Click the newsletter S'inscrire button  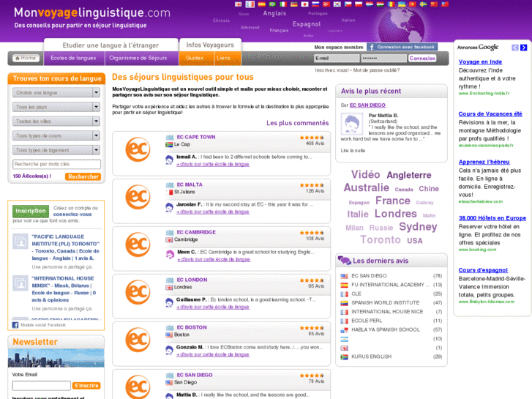pyautogui.click(x=86, y=386)
